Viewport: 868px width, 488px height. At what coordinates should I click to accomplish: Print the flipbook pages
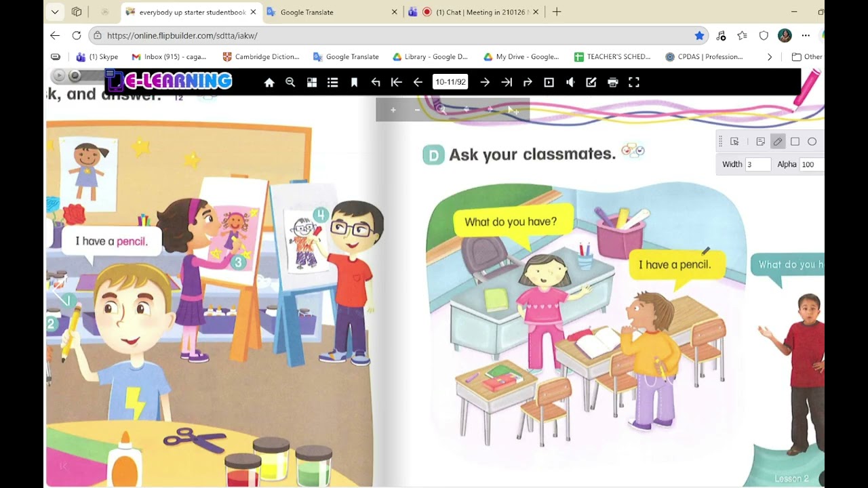(613, 82)
